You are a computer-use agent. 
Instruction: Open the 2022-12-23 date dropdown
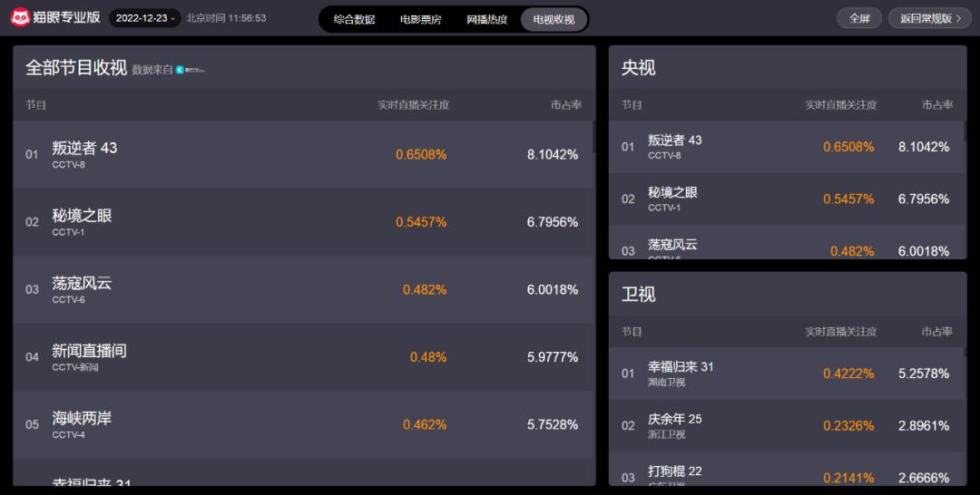[145, 18]
